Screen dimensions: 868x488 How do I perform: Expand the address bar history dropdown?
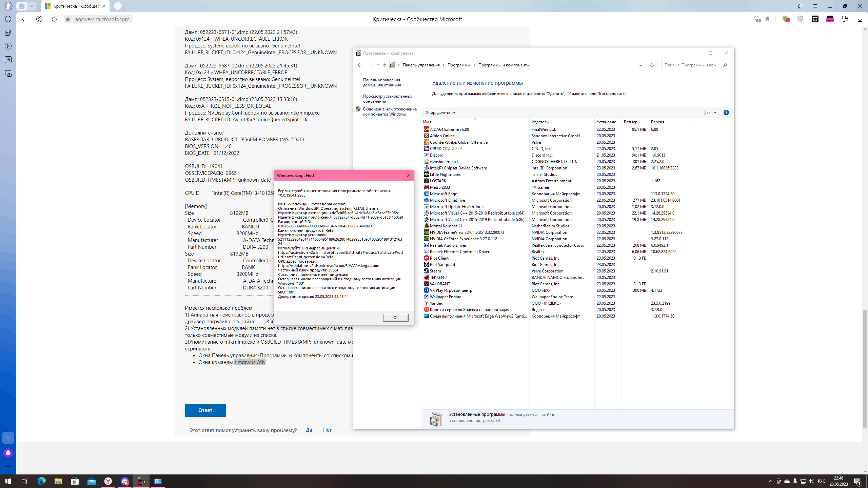click(x=640, y=65)
